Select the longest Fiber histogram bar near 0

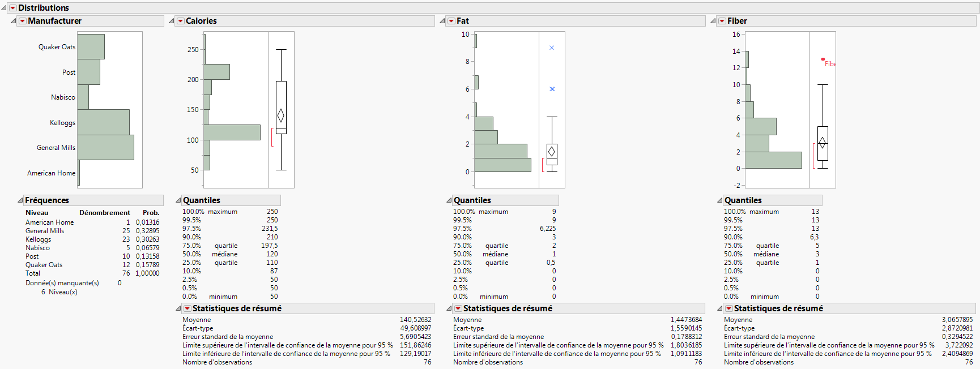773,160
